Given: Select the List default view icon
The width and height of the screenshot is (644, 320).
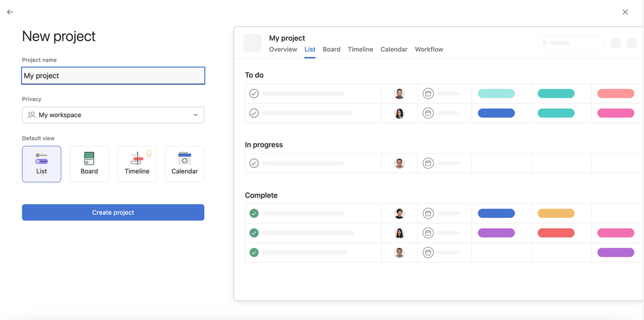Looking at the screenshot, I should pos(41,164).
